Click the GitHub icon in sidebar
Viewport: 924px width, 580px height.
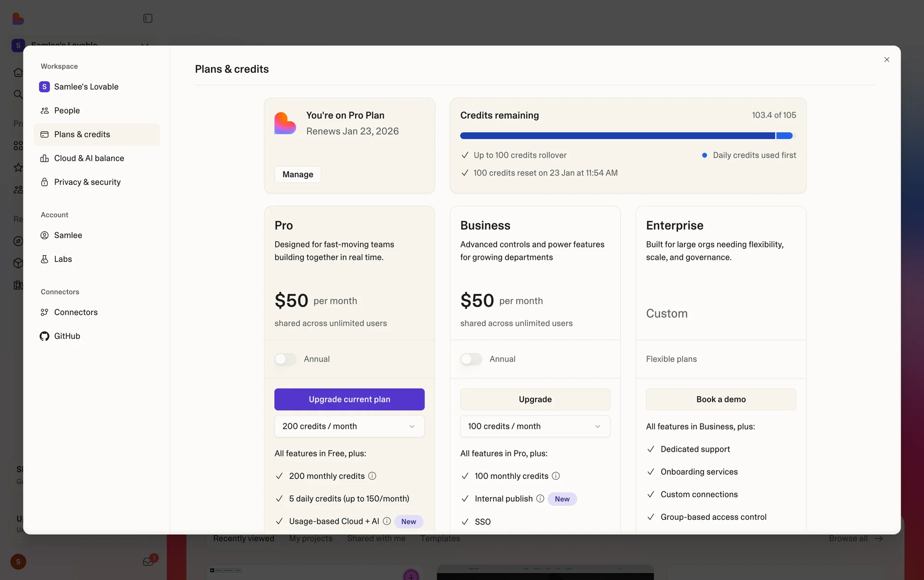(x=44, y=336)
